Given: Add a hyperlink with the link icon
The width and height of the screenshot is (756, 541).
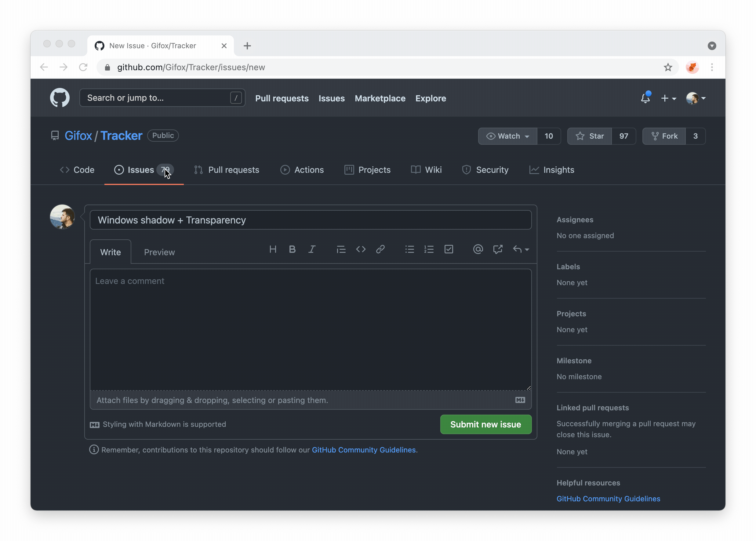Looking at the screenshot, I should coord(380,249).
